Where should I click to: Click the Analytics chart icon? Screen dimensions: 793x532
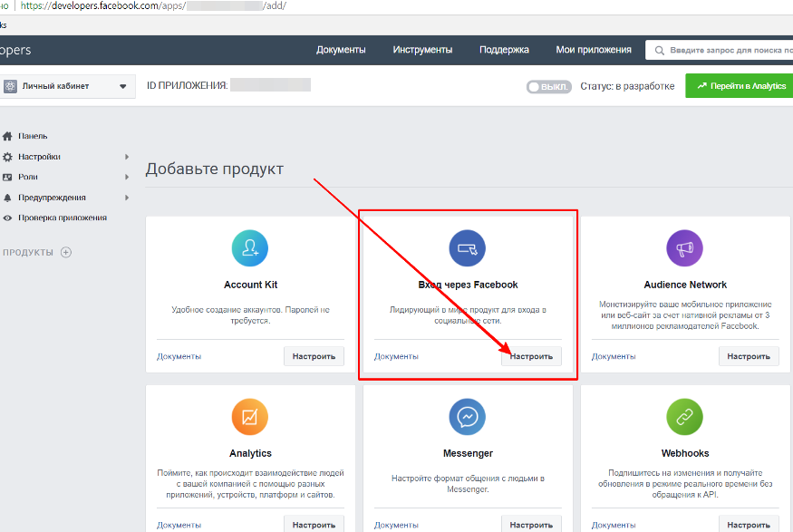tap(250, 417)
